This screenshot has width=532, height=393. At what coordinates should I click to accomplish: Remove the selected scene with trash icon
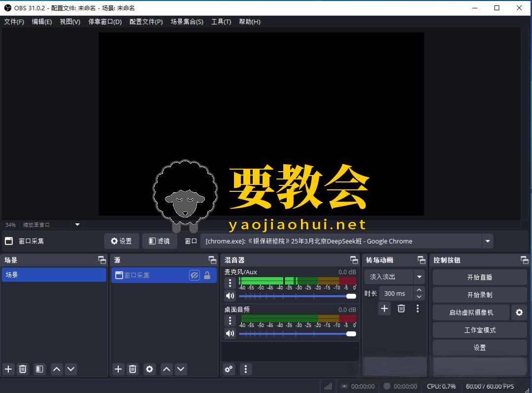pyautogui.click(x=23, y=369)
